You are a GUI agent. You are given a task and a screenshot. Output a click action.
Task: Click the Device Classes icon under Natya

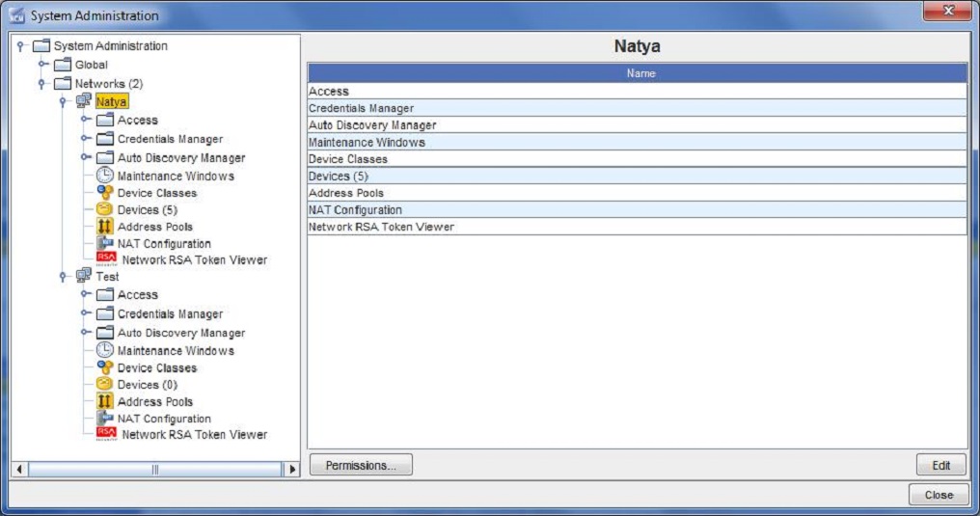pos(105,193)
